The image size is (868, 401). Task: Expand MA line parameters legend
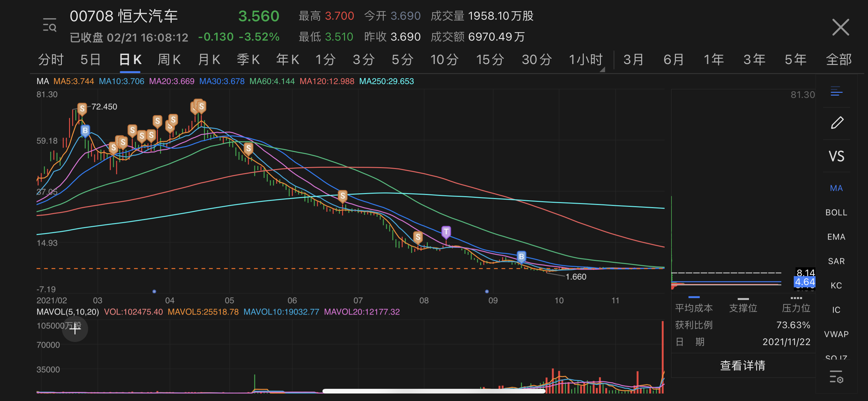(x=42, y=81)
